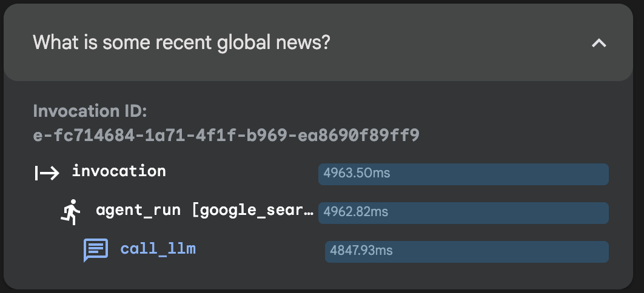The image size is (644, 293).
Task: Click the invocation arrow icon
Action: point(47,173)
